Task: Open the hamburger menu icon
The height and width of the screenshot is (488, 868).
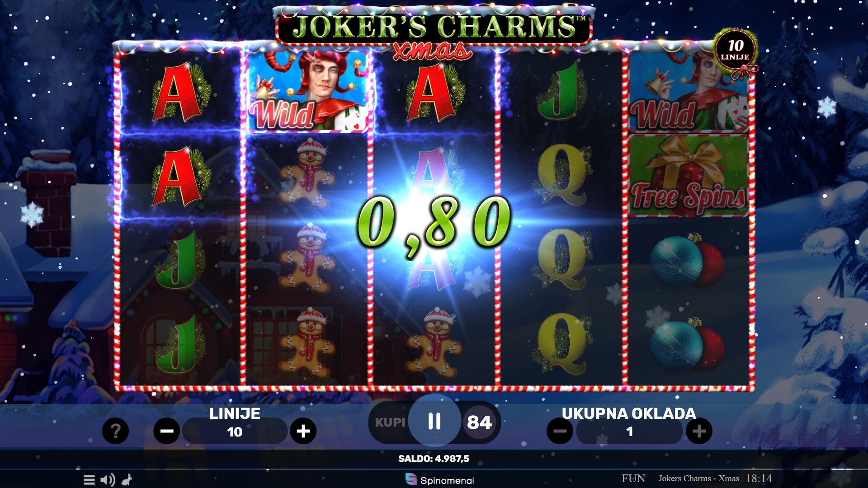Action: 89,480
